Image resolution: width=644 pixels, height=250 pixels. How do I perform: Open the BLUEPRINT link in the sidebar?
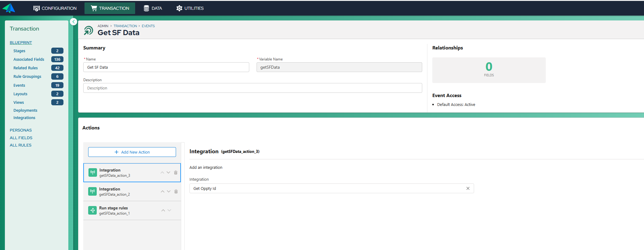[21, 42]
